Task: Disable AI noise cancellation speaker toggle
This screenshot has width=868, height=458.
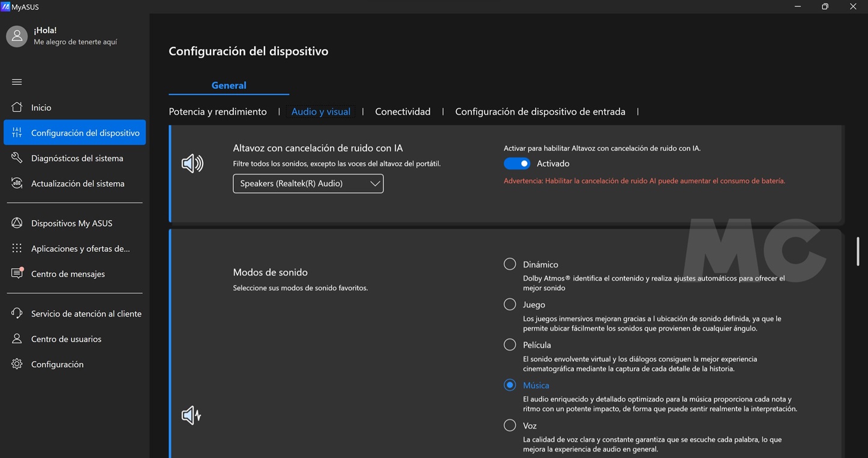Action: pyautogui.click(x=517, y=163)
